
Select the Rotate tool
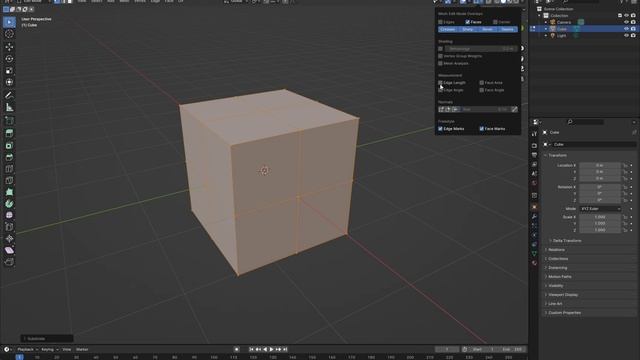coord(9,59)
